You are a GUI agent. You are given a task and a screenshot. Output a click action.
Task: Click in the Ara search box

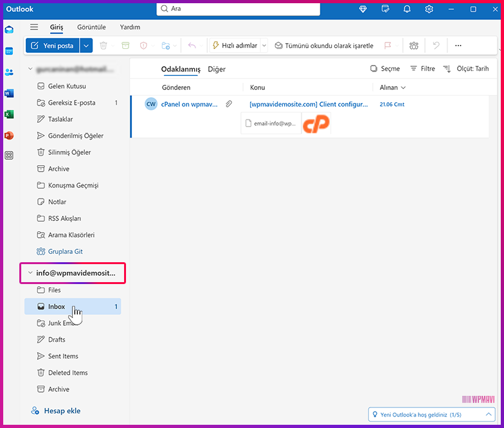coord(238,9)
